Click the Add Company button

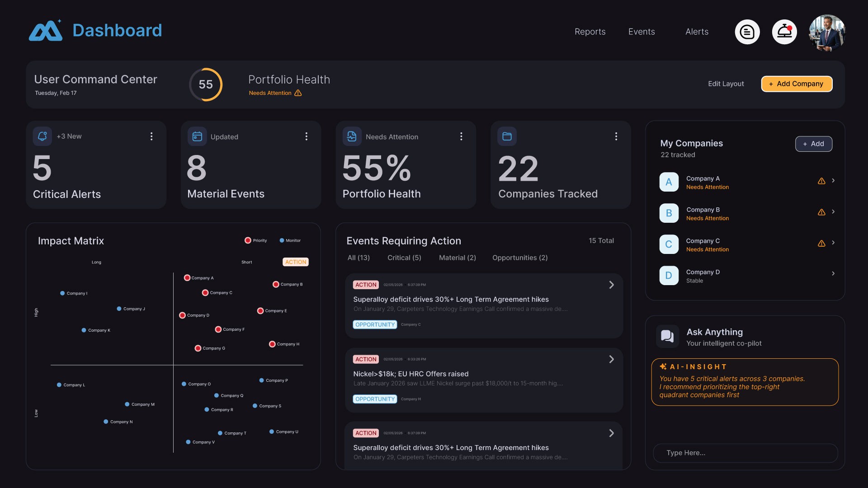(x=796, y=84)
